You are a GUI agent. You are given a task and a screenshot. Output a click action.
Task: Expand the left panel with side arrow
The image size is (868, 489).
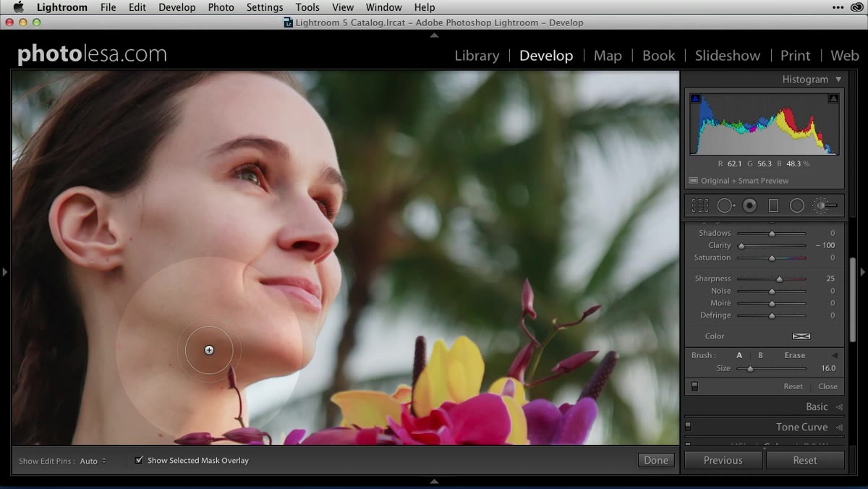point(4,272)
